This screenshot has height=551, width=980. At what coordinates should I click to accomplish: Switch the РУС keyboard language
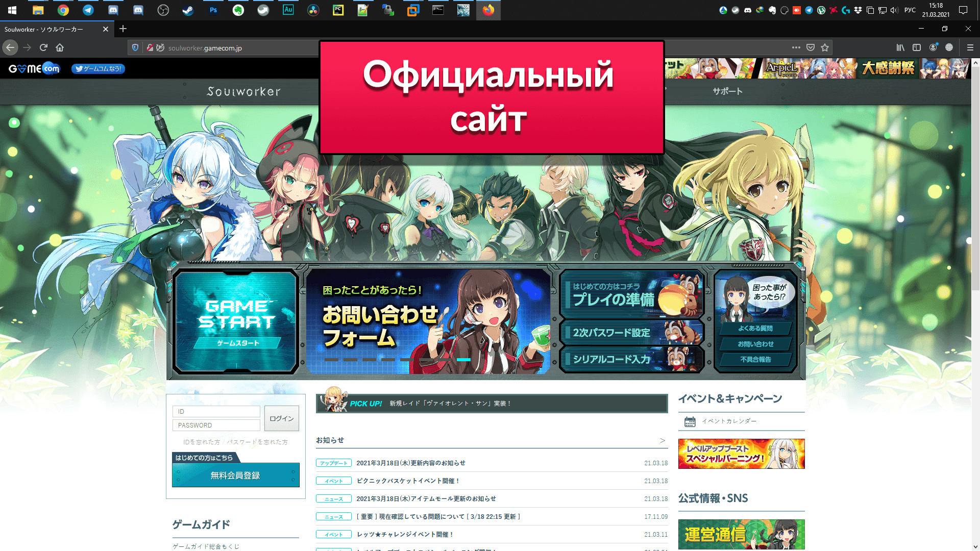(x=910, y=10)
